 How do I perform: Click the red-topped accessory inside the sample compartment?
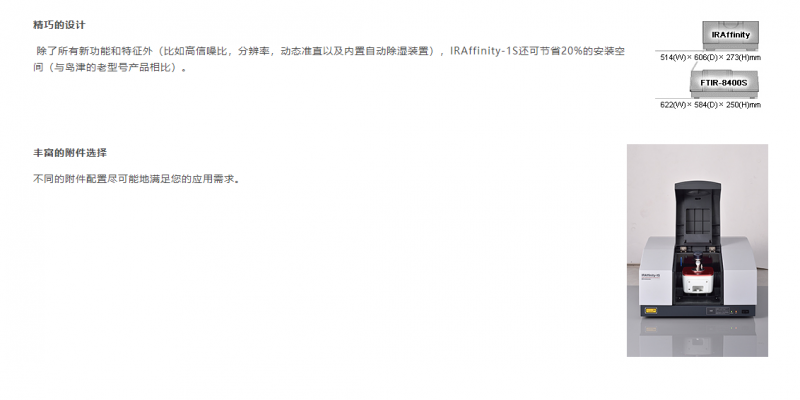click(x=698, y=277)
